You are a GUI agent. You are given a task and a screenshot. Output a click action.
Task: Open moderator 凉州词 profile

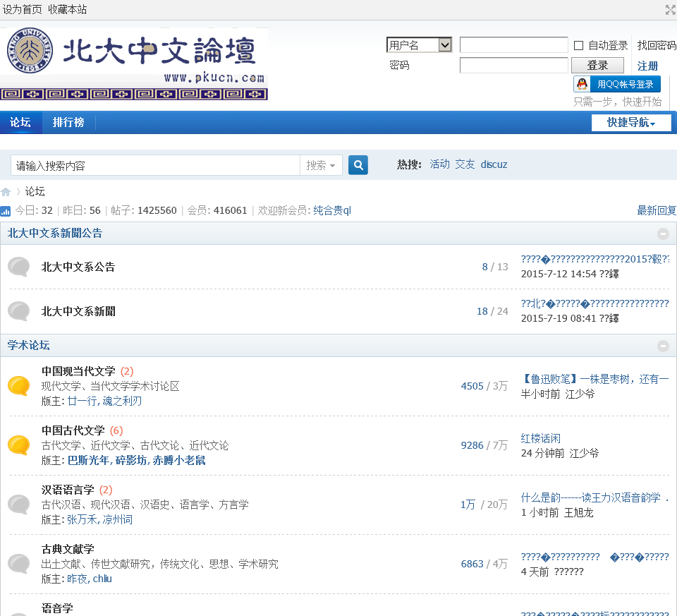(118, 519)
